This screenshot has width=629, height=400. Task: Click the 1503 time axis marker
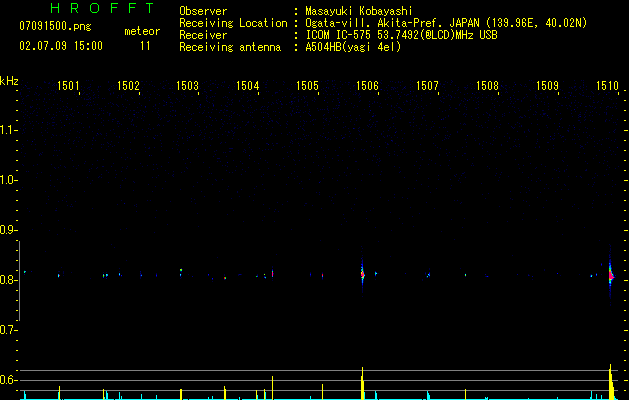click(x=188, y=85)
